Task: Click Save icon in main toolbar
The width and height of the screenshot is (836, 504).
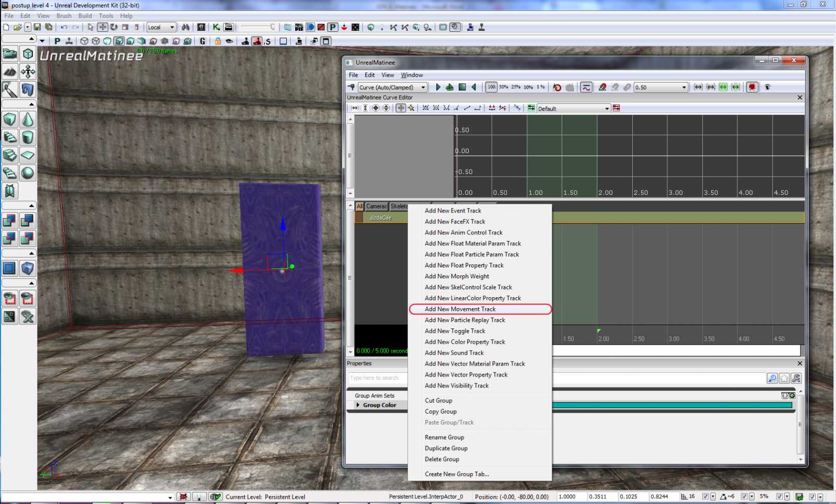Action: click(37, 27)
